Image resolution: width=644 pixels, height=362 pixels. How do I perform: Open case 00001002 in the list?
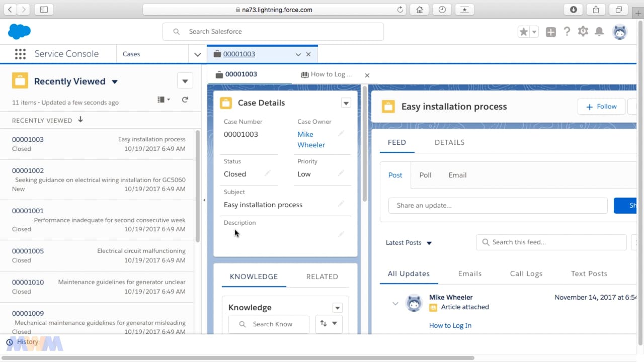(x=28, y=170)
